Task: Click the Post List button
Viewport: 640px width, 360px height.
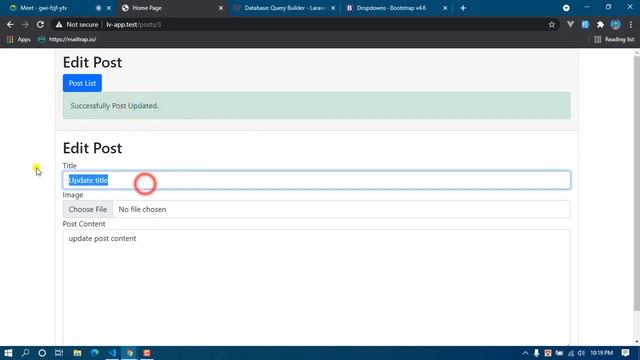Action: tap(82, 83)
